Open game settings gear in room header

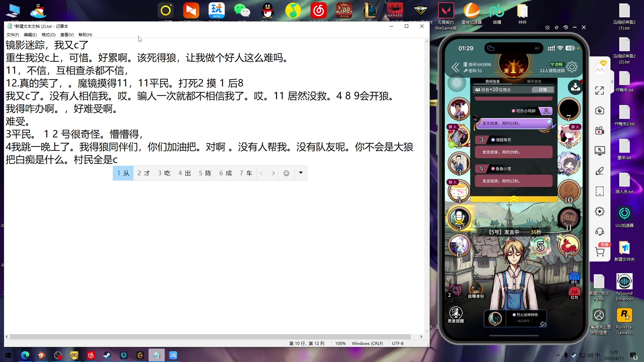[572, 67]
